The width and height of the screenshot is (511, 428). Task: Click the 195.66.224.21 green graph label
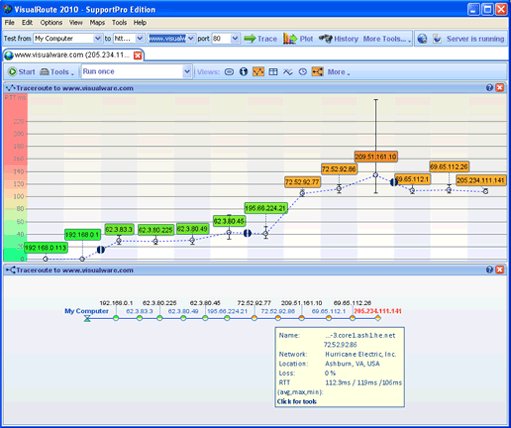pos(265,209)
